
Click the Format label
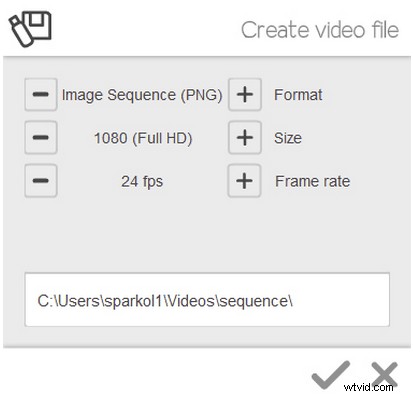tap(298, 95)
